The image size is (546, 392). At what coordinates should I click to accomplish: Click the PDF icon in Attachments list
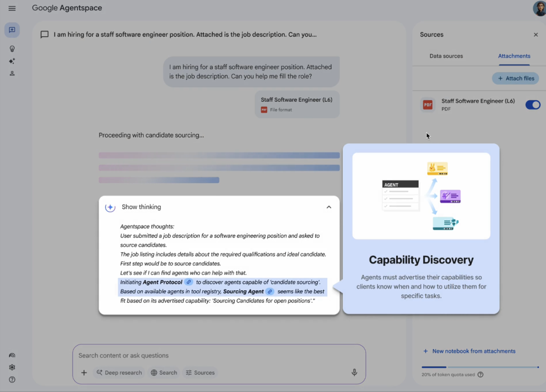pos(428,105)
